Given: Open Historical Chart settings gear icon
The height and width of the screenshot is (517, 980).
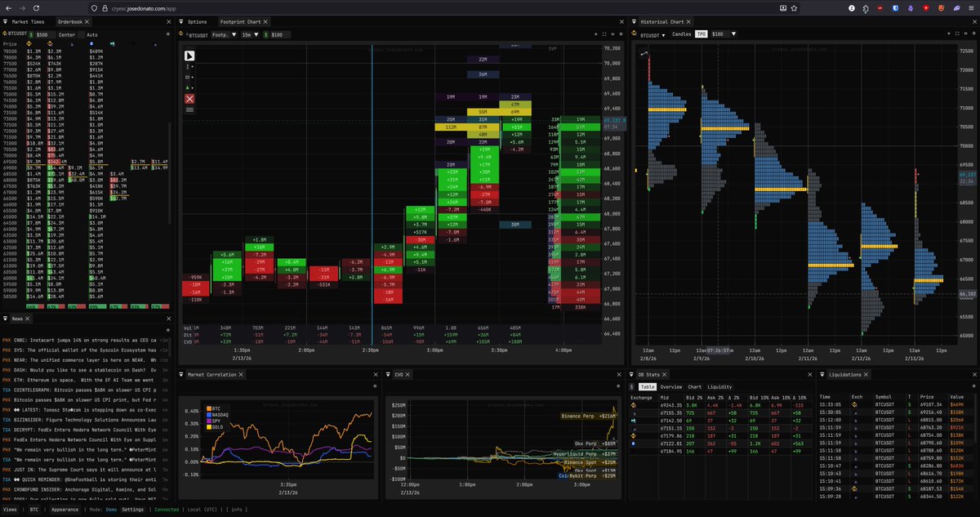Looking at the screenshot, I should click(x=973, y=34).
